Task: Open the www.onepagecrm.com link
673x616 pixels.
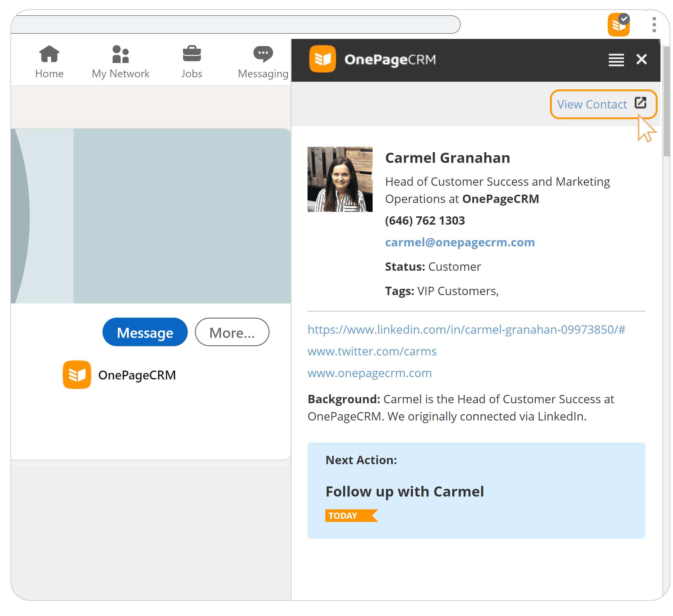Action: (370, 373)
